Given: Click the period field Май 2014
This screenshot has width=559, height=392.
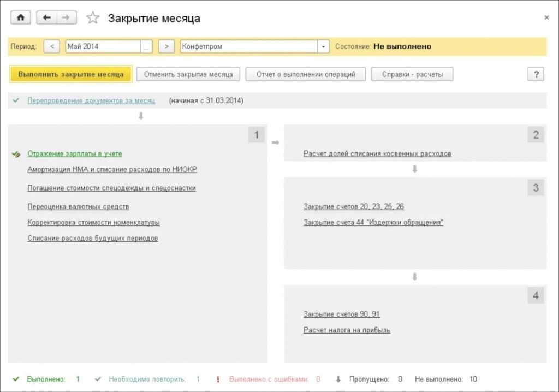Looking at the screenshot, I should coord(103,46).
